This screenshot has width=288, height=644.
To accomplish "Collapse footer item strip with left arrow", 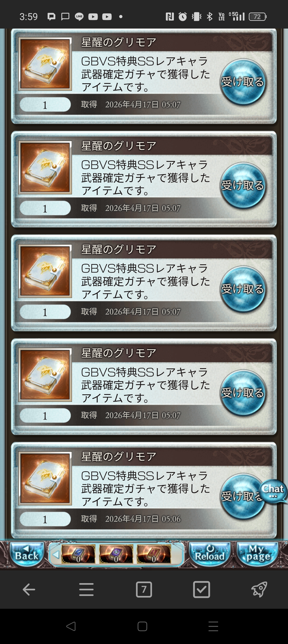I will tap(56, 555).
